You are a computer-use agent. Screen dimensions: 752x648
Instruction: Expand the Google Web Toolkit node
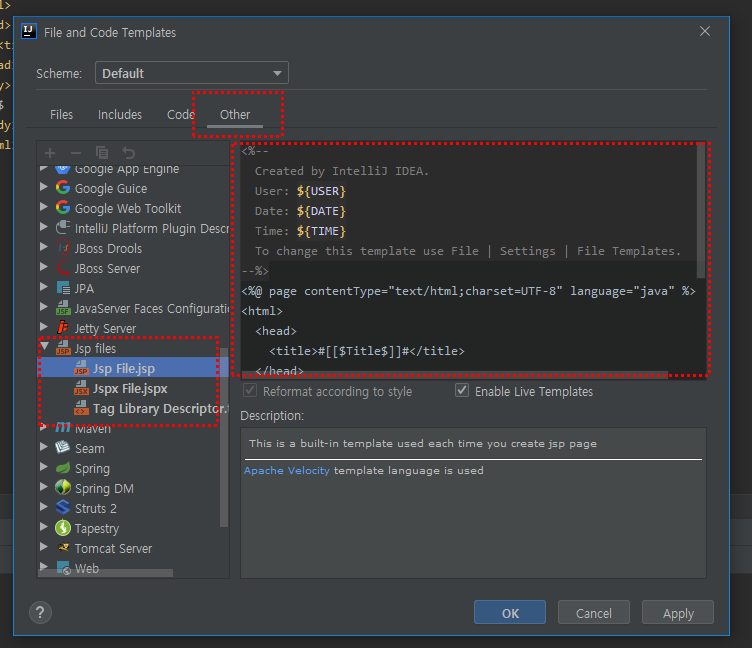coord(44,207)
